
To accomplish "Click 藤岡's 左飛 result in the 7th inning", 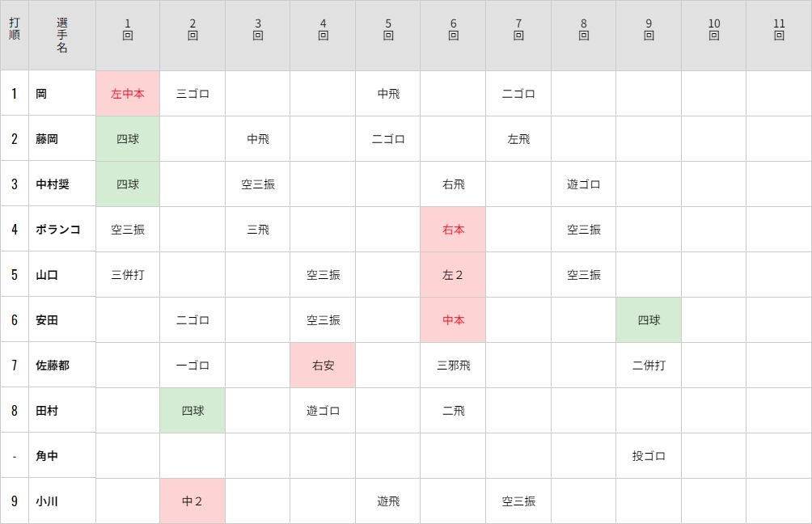I will (518, 139).
